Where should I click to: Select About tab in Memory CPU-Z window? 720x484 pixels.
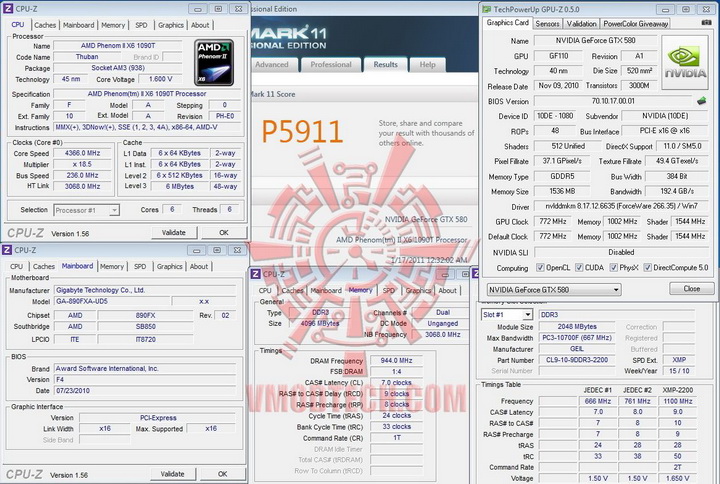(447, 291)
